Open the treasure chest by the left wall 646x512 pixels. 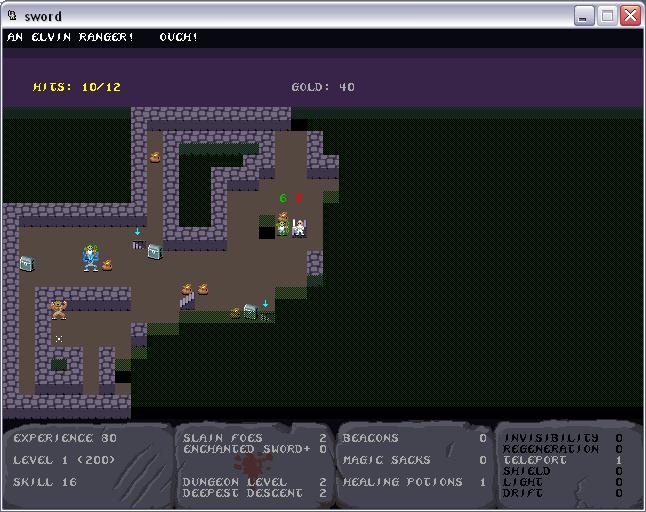click(x=27, y=264)
